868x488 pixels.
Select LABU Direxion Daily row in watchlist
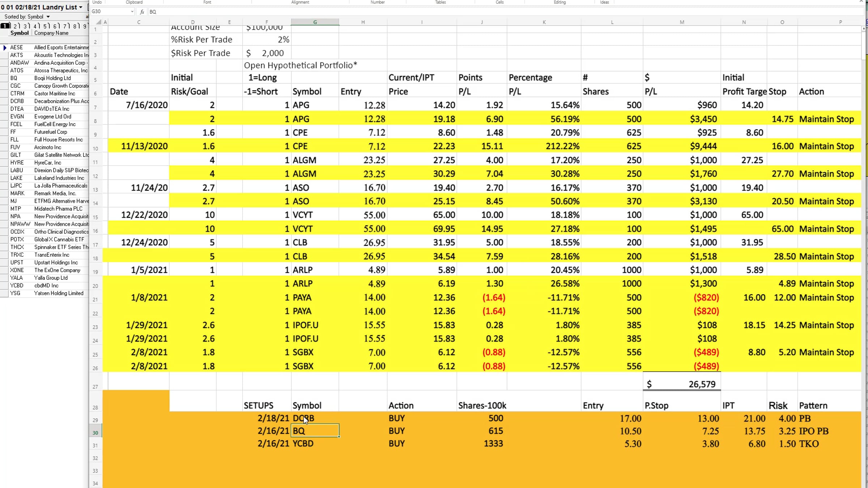pos(44,170)
